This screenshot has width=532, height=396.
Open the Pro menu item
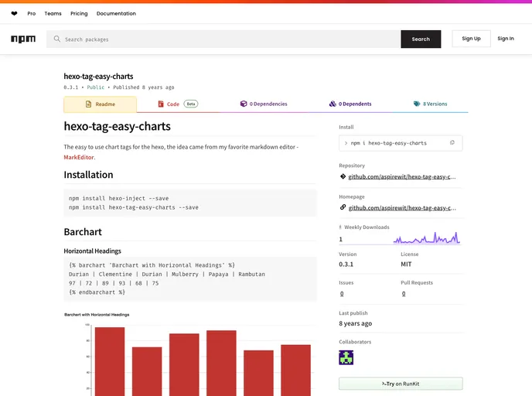tap(32, 14)
